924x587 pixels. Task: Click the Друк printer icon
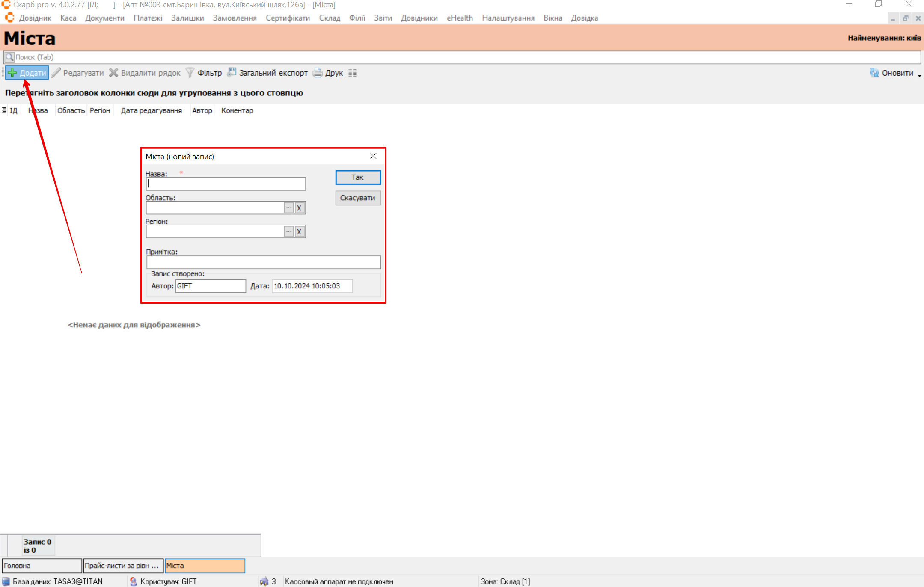click(x=318, y=73)
